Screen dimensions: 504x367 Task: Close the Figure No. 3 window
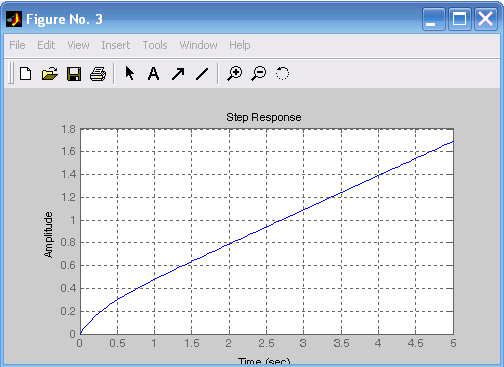point(486,19)
